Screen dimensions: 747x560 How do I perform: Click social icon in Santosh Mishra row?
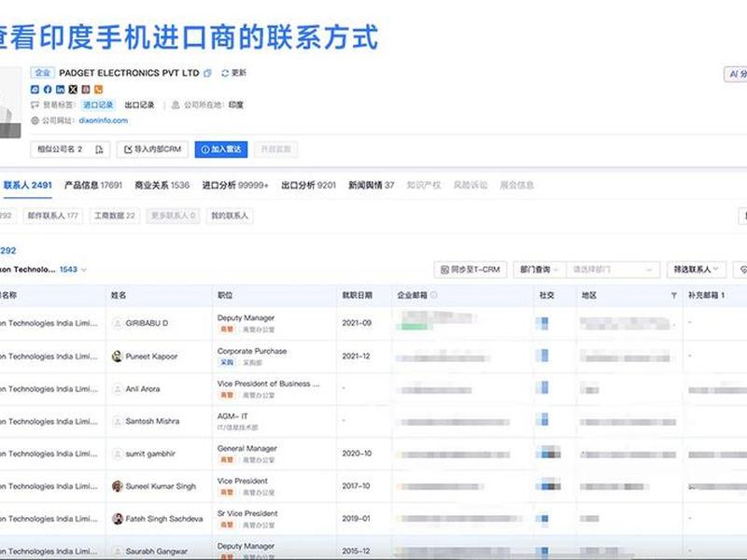(543, 419)
